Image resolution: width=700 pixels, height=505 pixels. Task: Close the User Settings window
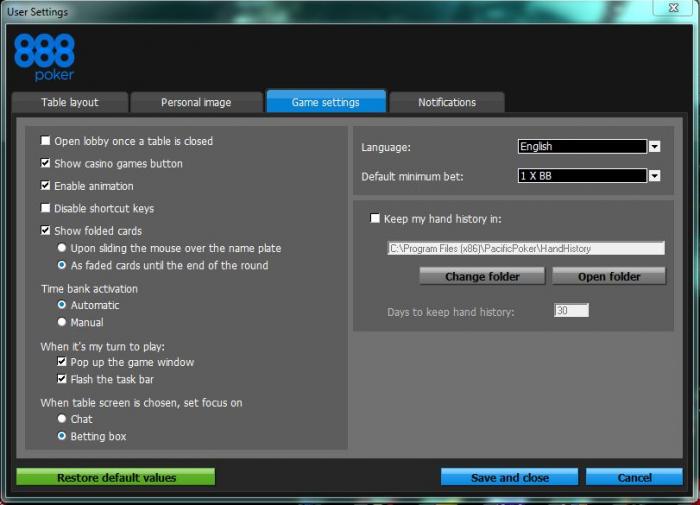[x=673, y=8]
